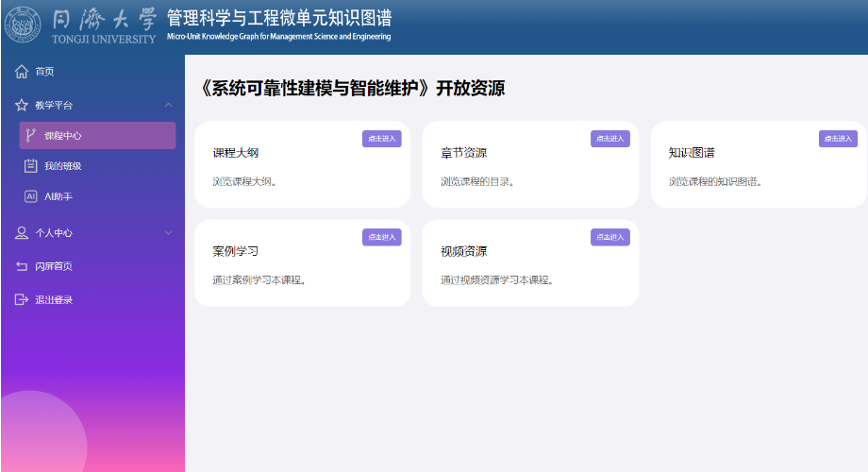
Task: Click the Tongji University logo emblem
Action: (x=23, y=25)
